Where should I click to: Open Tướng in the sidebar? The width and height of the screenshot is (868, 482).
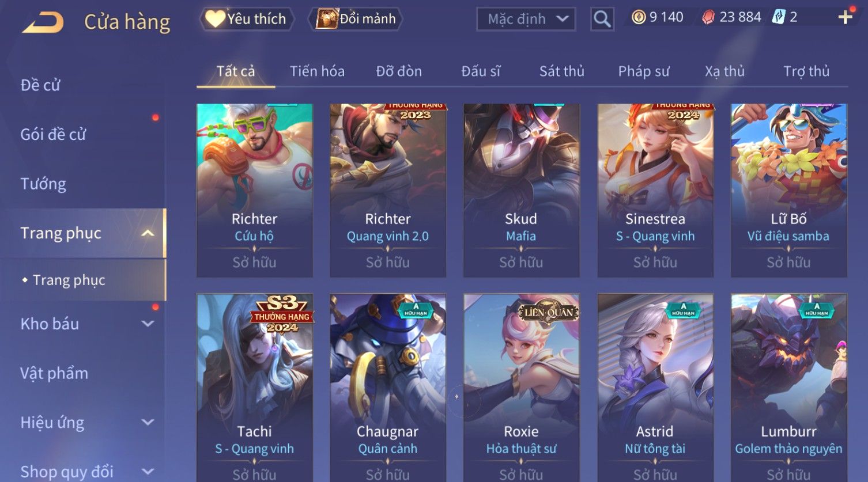43,184
